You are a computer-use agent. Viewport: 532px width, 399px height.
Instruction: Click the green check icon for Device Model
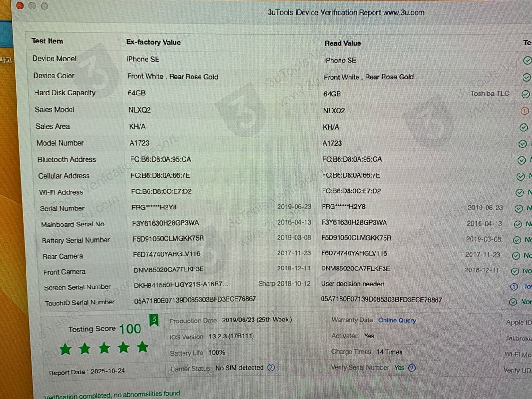[527, 61]
